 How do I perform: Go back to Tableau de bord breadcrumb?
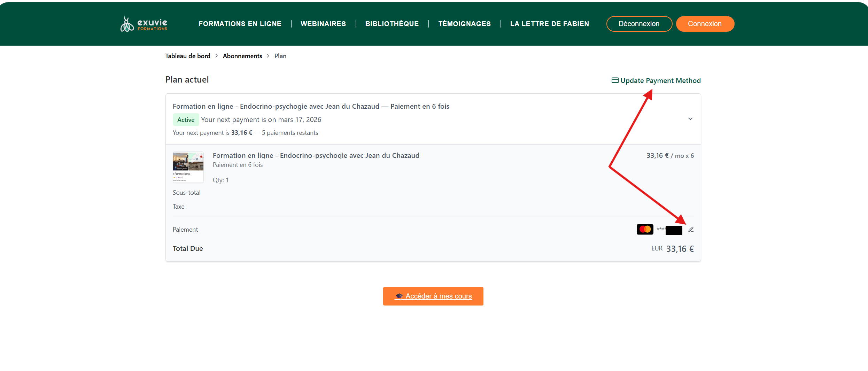click(188, 56)
